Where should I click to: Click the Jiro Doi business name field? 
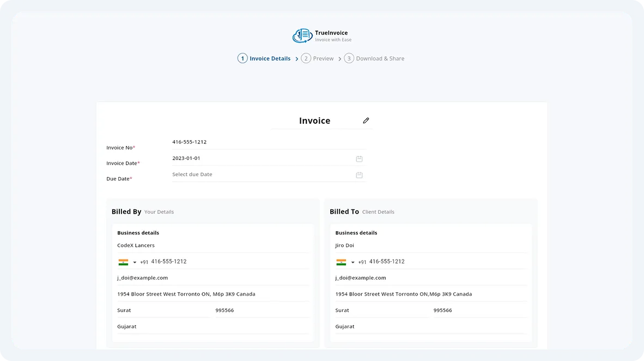431,245
